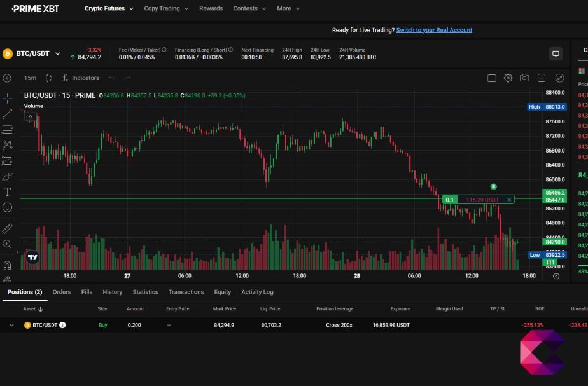Screen dimensions: 588x386
Task: Open the emoji stickers drawing tool
Action: 6,207
